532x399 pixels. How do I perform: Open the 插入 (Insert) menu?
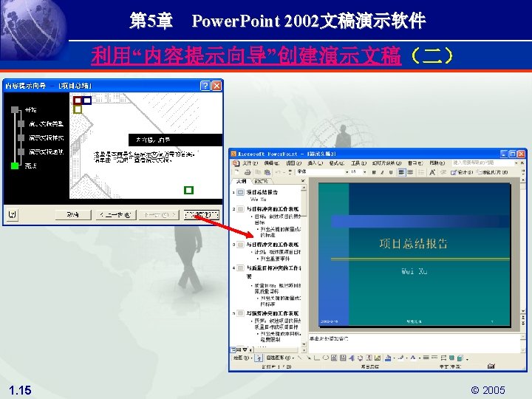tap(316, 163)
